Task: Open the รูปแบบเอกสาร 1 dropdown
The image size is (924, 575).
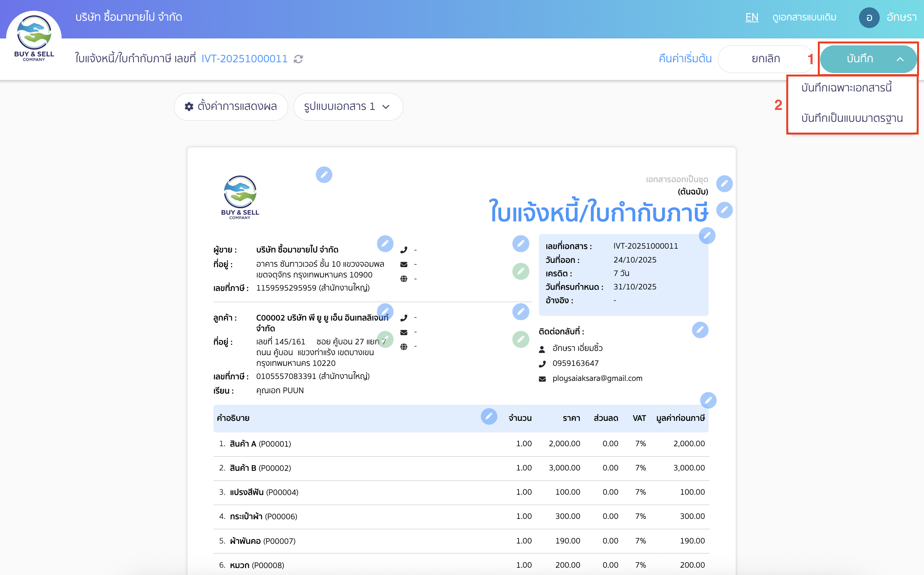Action: point(348,106)
